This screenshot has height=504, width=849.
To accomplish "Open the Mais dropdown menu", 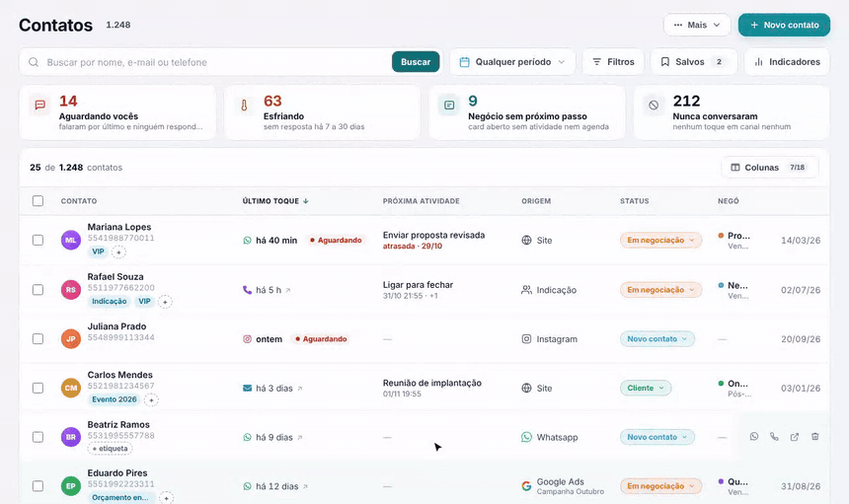I will click(x=697, y=25).
